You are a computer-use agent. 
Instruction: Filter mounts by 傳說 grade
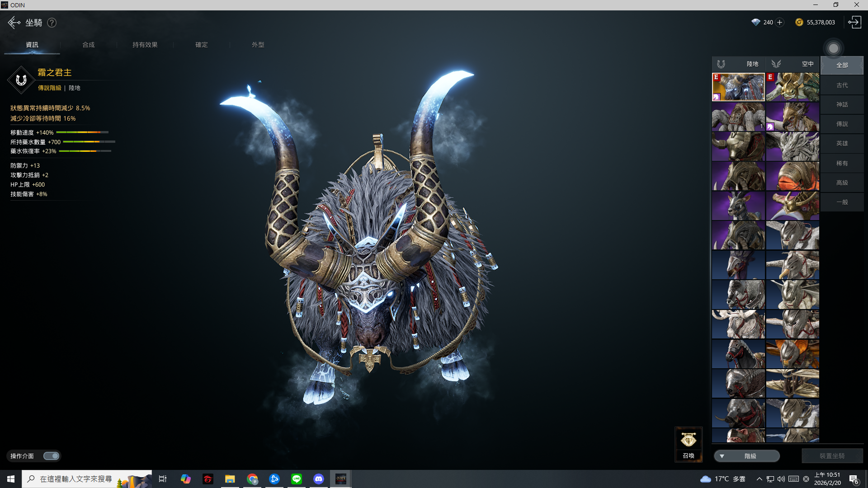click(x=842, y=124)
